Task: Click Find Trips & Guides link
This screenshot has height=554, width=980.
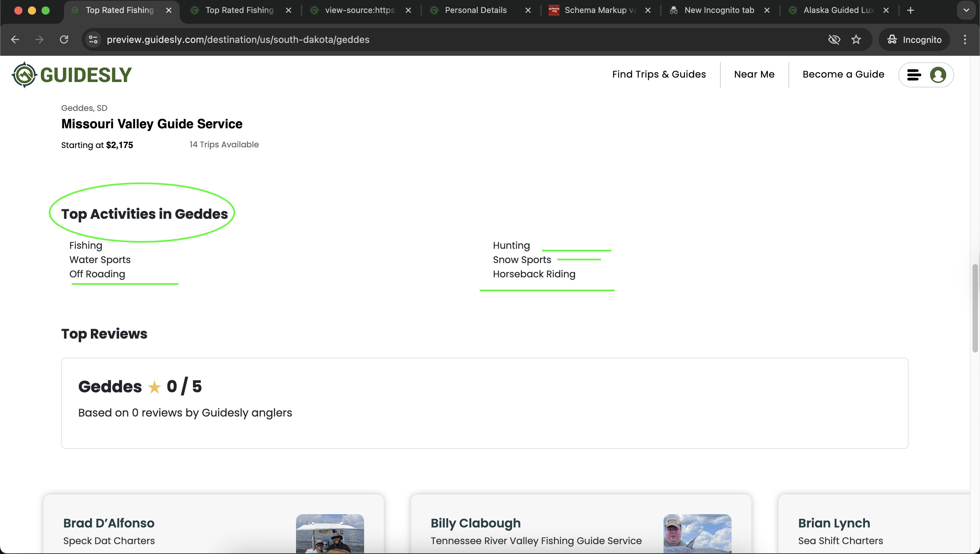Action: (659, 74)
